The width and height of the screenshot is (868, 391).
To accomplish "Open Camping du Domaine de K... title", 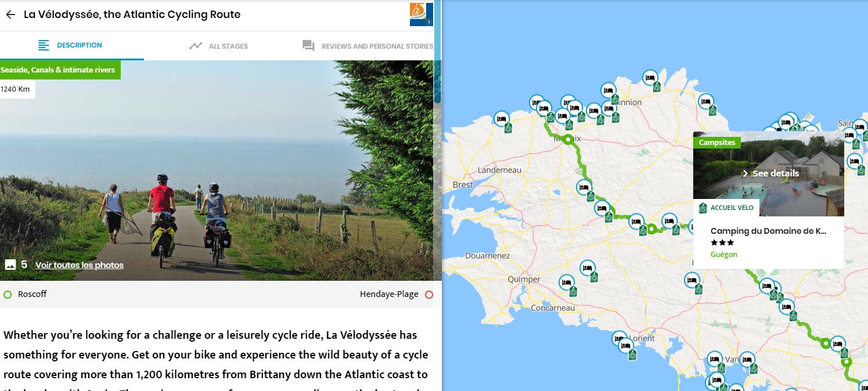I will point(768,231).
